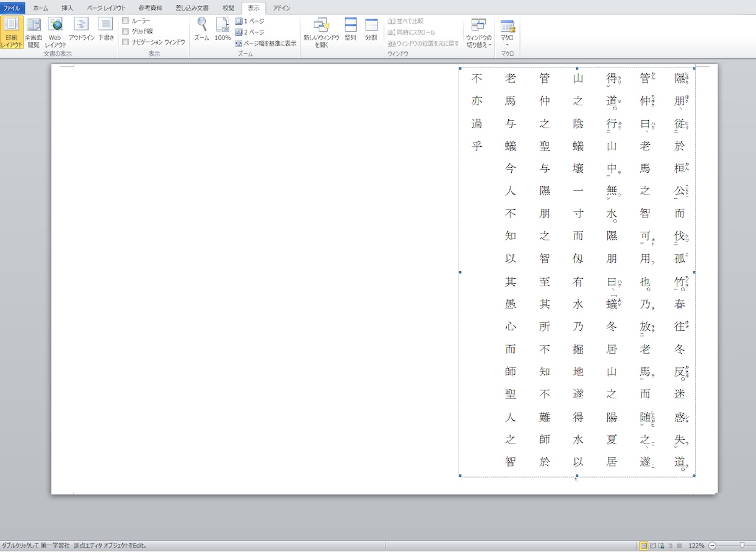The width and height of the screenshot is (756, 552).
Task: Enable the グリッド線 checkbox
Action: pos(126,31)
